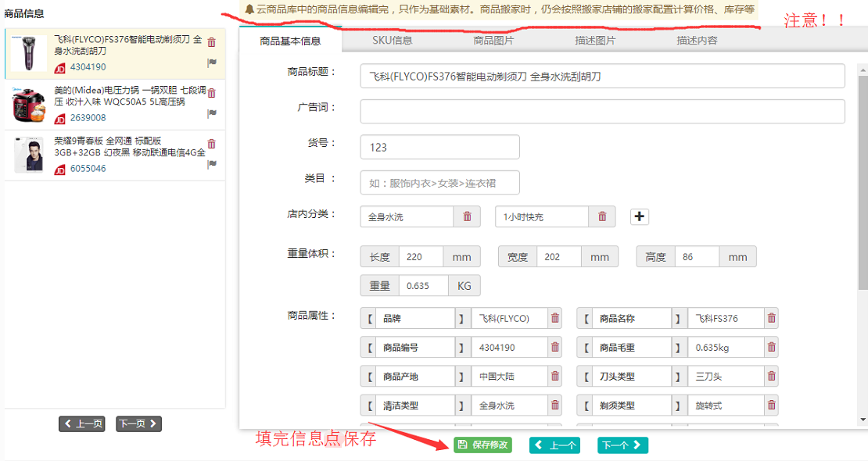Edit the 宽度 value 202

click(x=559, y=257)
